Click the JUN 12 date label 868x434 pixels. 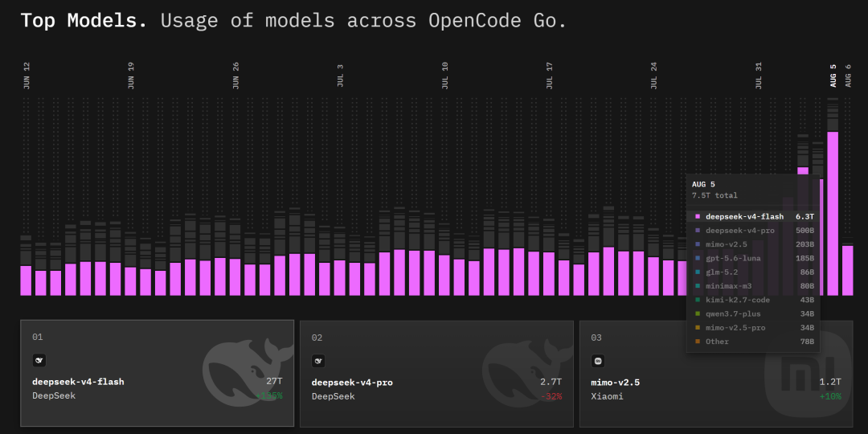pos(27,76)
